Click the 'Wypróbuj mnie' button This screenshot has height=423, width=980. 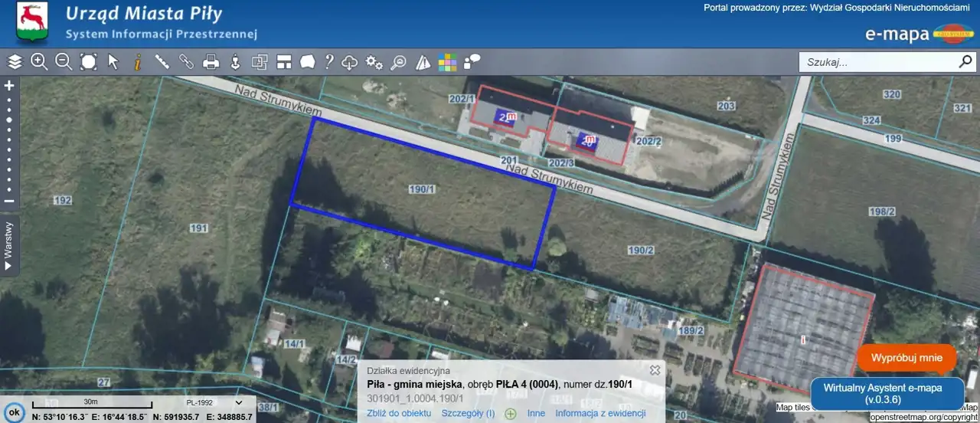(x=906, y=359)
